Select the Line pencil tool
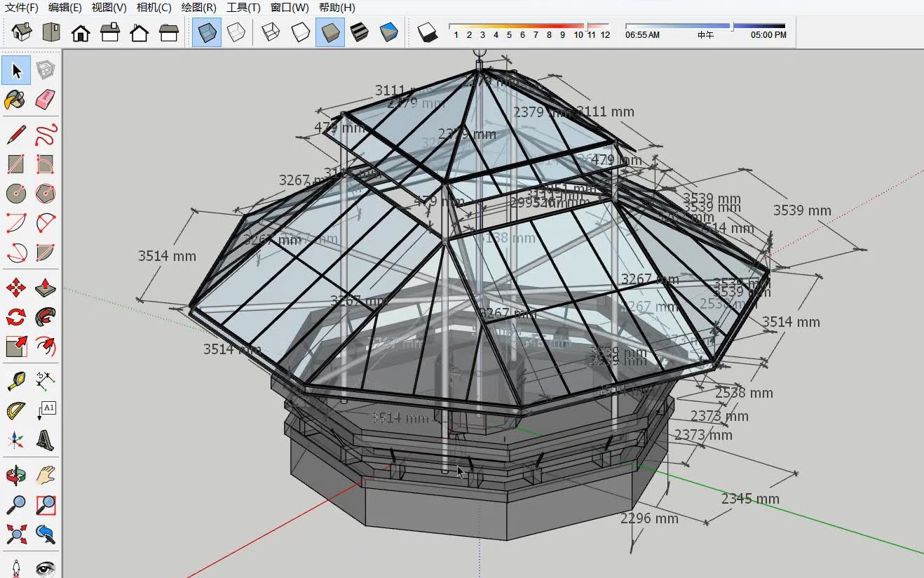This screenshot has width=924, height=578. coord(16,134)
